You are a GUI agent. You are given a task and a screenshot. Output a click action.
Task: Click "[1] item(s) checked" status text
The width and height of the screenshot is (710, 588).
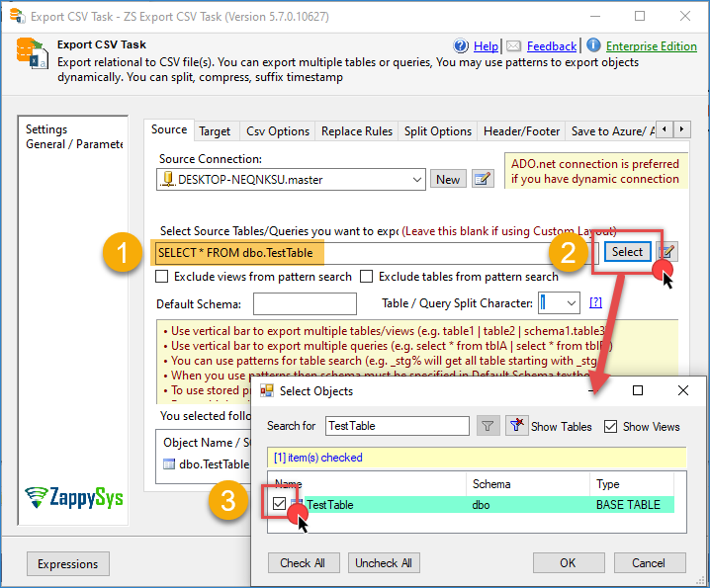pos(317,458)
